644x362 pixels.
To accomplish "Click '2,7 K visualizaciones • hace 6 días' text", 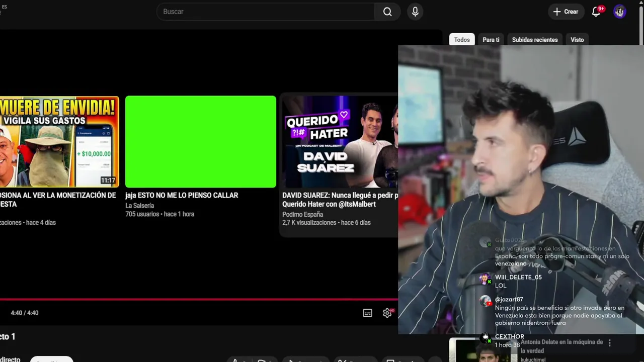I will coord(326,223).
